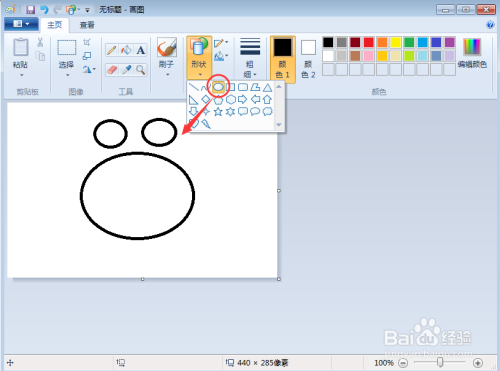Select the Fill with color bucket tool
The height and width of the screenshot is (371, 500).
(x=126, y=50)
